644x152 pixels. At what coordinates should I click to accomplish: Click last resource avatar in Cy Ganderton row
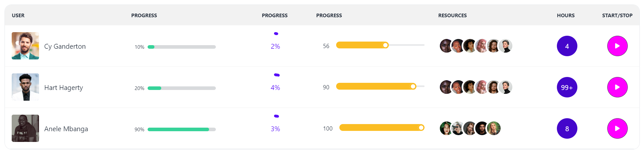[506, 46]
